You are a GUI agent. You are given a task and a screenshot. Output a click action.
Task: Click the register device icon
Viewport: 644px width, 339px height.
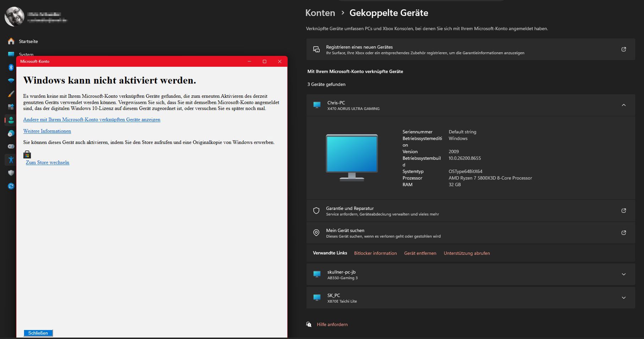[316, 49]
